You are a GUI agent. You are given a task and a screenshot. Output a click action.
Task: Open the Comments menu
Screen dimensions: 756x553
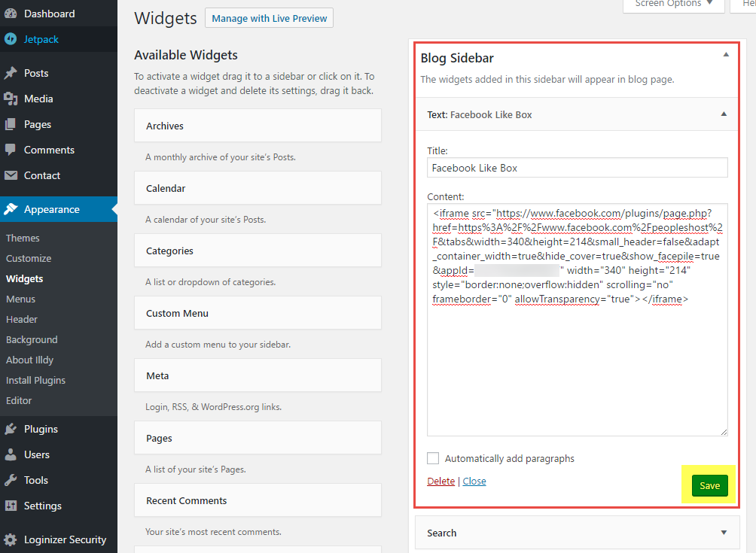[x=59, y=150]
